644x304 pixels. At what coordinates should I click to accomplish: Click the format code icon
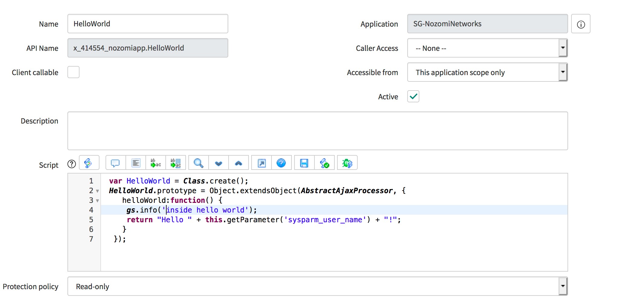[x=136, y=163]
